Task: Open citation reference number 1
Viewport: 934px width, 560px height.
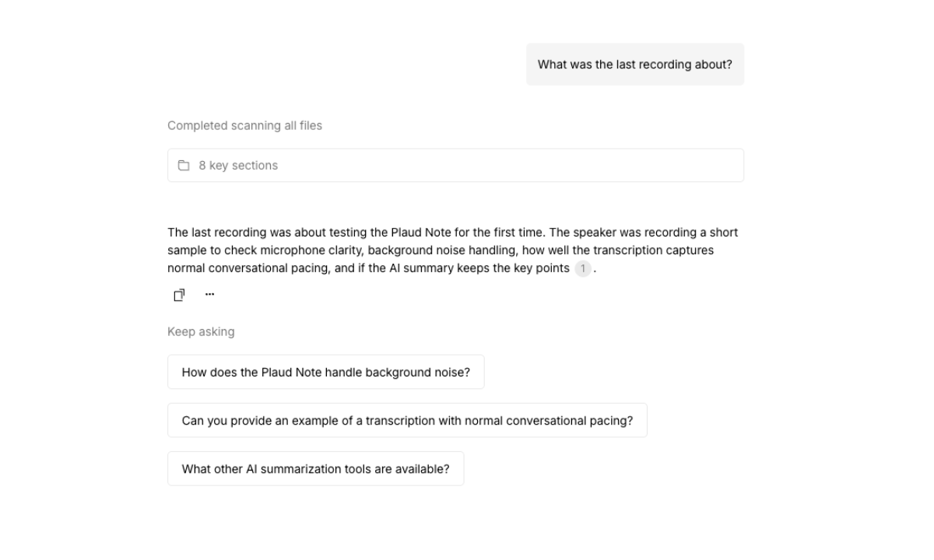Action: tap(583, 269)
